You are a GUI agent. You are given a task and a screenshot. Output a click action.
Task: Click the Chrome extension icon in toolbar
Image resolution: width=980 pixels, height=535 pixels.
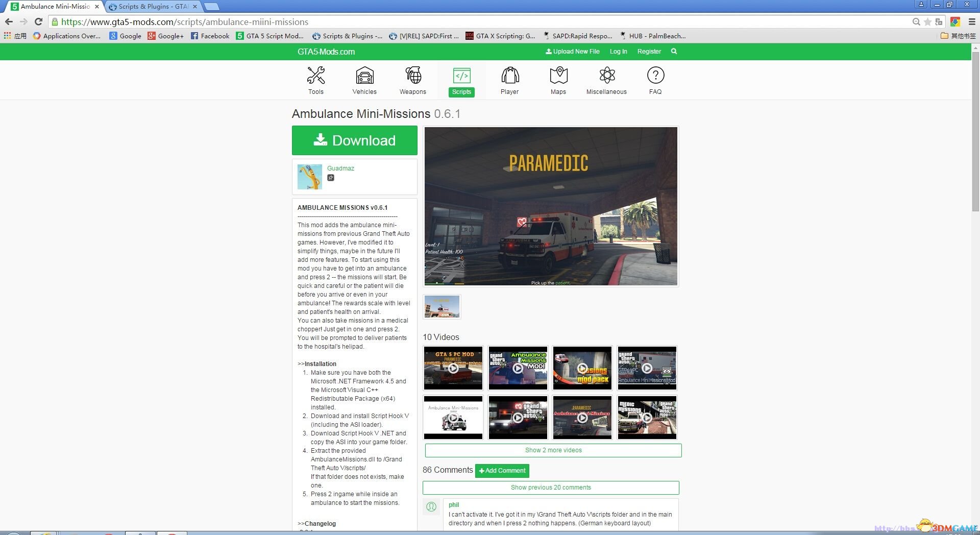[x=955, y=22]
